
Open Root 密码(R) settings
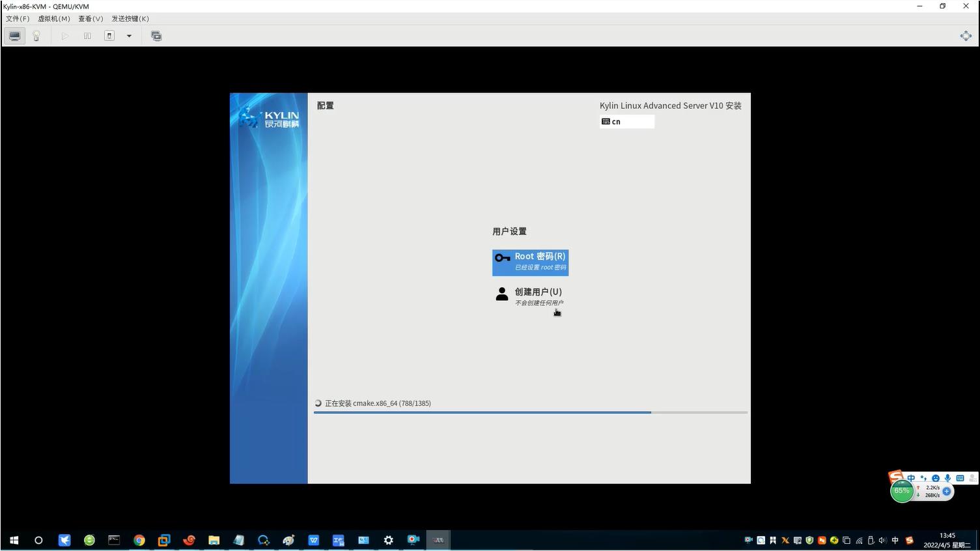[x=530, y=262]
